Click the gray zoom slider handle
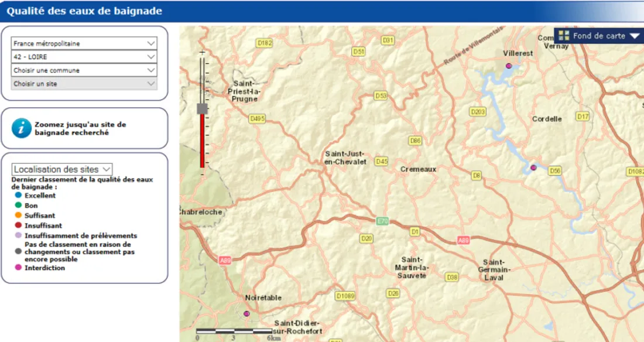 pos(203,109)
